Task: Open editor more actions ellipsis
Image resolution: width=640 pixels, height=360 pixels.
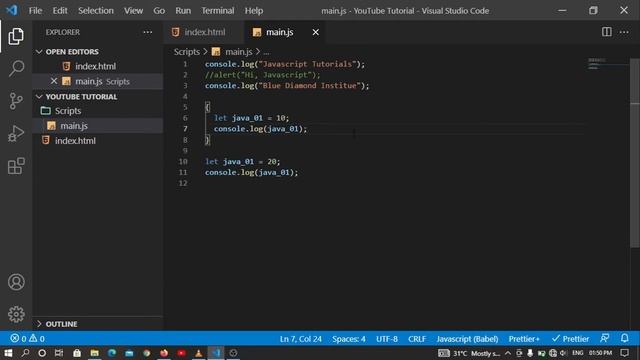Action: [x=624, y=32]
